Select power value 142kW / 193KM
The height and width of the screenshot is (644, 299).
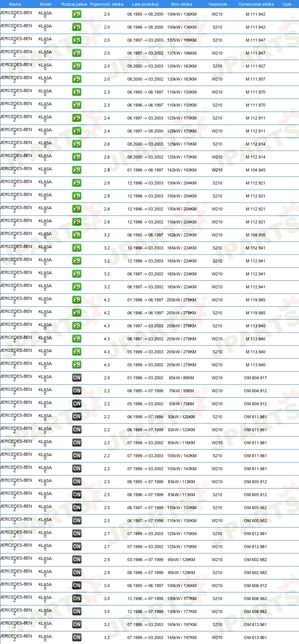click(182, 170)
